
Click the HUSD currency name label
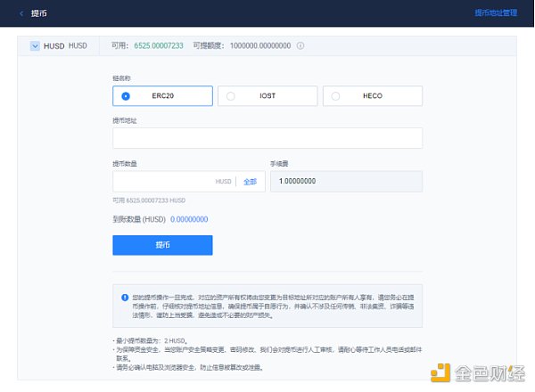[53, 45]
